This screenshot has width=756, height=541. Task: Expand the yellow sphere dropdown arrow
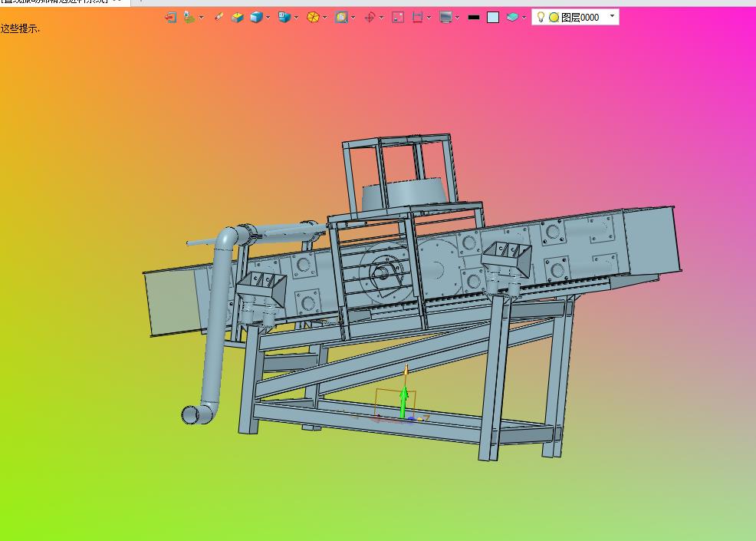tap(324, 18)
